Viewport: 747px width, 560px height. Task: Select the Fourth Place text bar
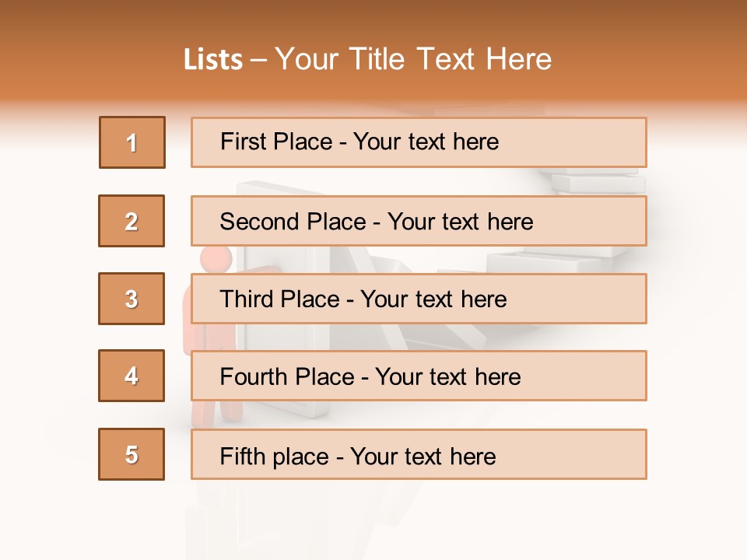(x=419, y=376)
